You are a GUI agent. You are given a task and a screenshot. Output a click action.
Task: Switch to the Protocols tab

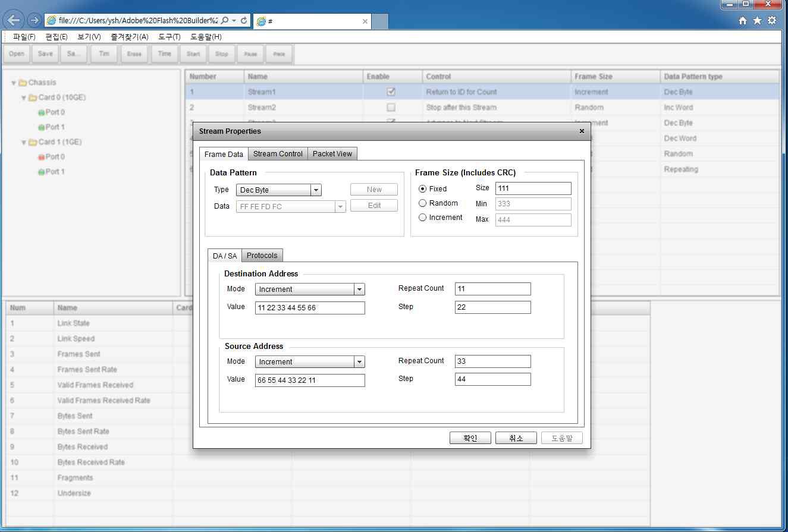(x=262, y=255)
